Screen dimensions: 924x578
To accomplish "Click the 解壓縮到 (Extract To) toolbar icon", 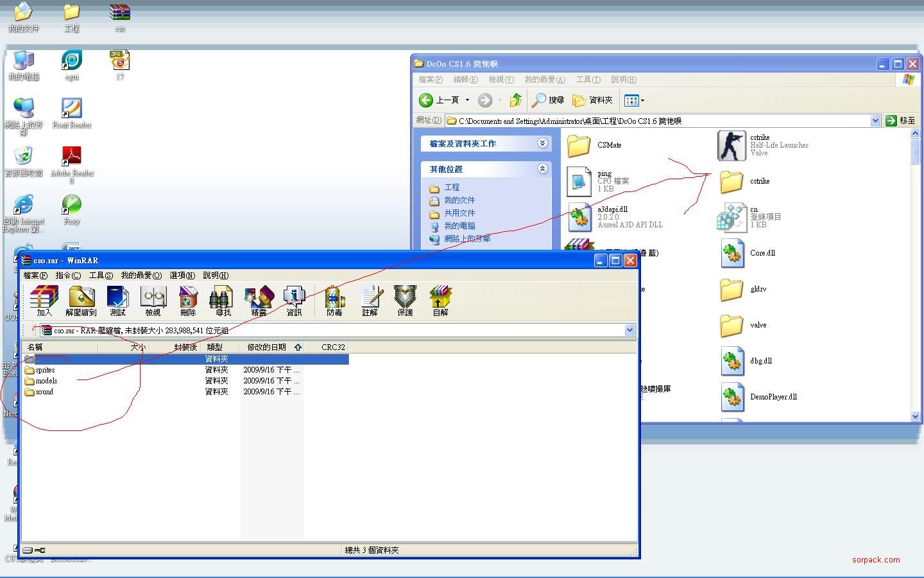I will [x=81, y=299].
